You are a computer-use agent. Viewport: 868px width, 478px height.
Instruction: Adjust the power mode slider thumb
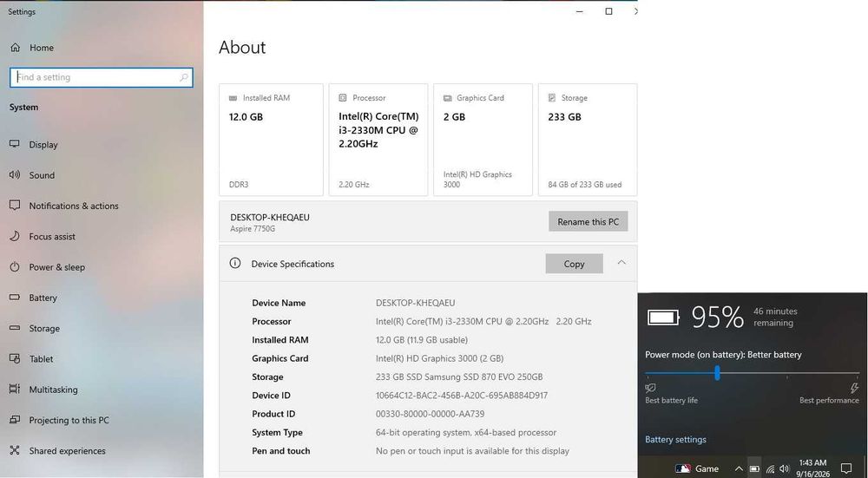point(717,372)
